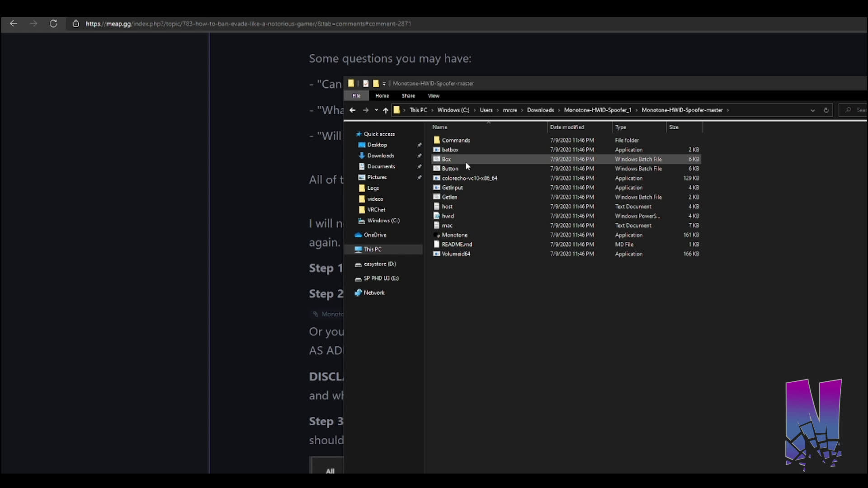
Task: Click the Explorer search box
Action: tap(857, 110)
